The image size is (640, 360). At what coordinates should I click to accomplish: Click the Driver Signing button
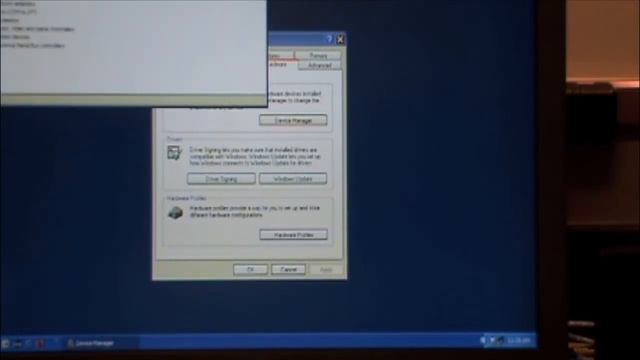221,179
